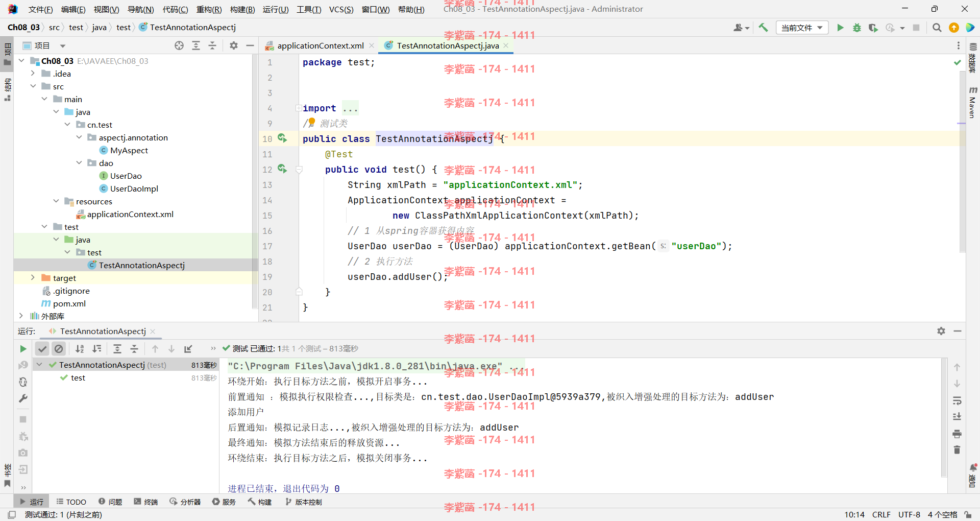Toggle scroll to end of console

(957, 417)
